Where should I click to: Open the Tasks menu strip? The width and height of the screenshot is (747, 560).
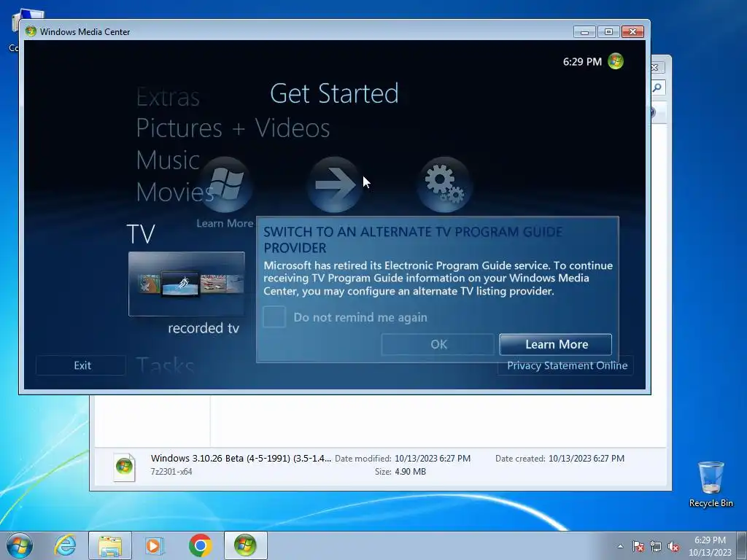165,366
